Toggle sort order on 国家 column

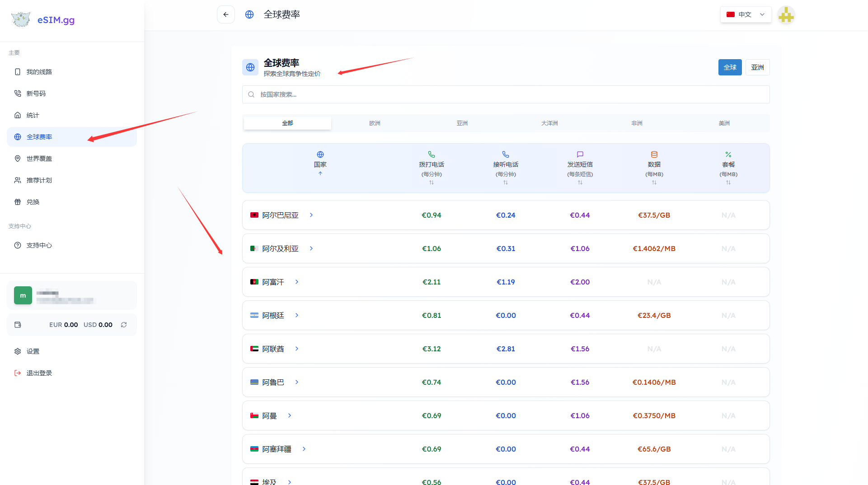coord(320,164)
